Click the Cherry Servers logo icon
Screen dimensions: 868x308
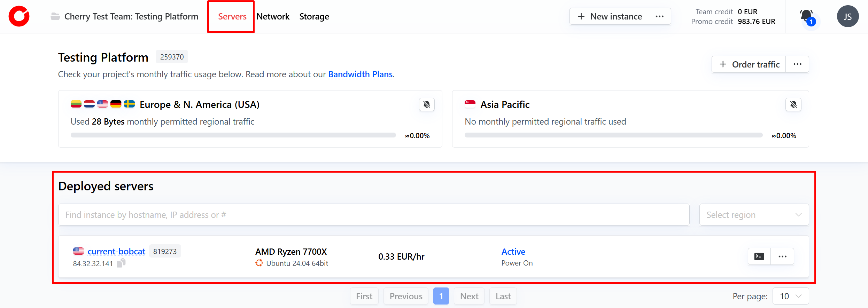[19, 16]
